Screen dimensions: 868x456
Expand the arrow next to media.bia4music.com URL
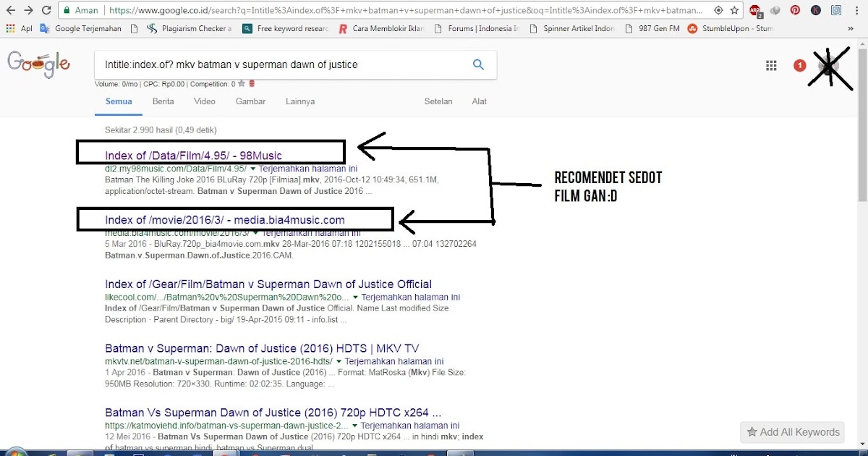pyautogui.click(x=255, y=233)
